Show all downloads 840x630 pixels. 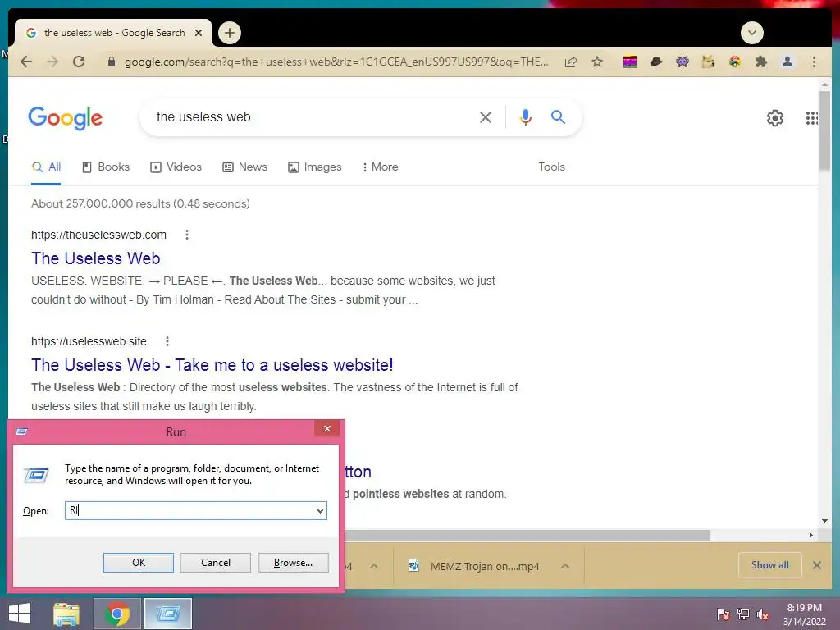(x=769, y=565)
